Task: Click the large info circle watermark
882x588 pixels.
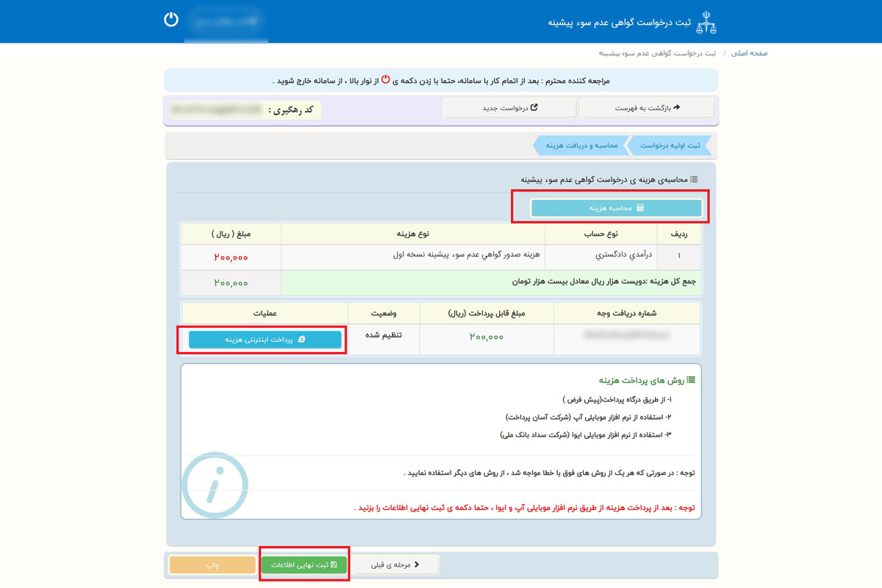Action: click(x=215, y=485)
